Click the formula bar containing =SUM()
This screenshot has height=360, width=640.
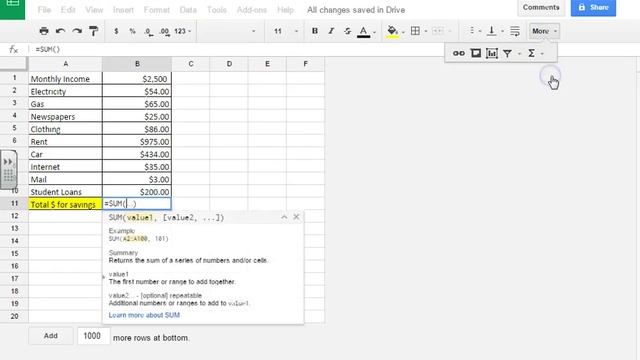point(237,49)
